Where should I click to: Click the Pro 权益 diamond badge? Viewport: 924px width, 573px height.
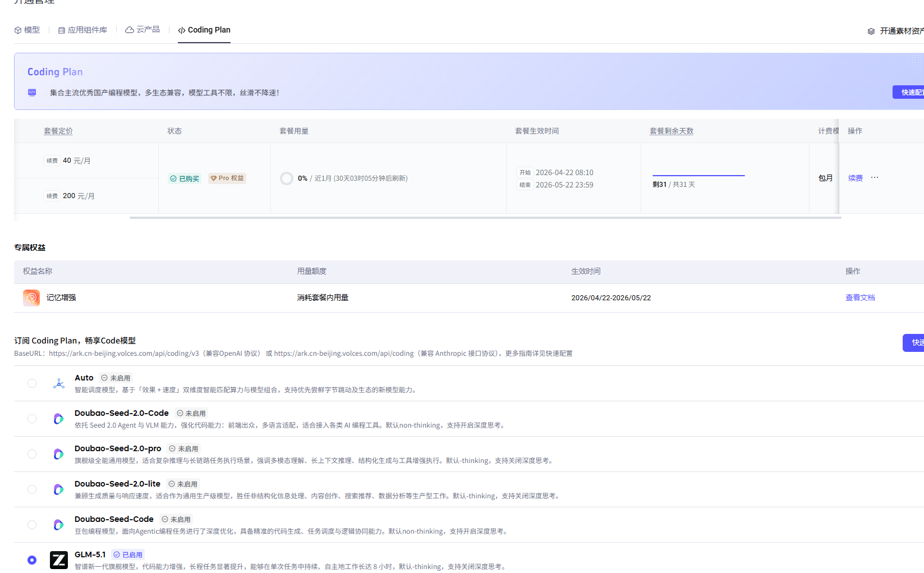click(x=227, y=178)
